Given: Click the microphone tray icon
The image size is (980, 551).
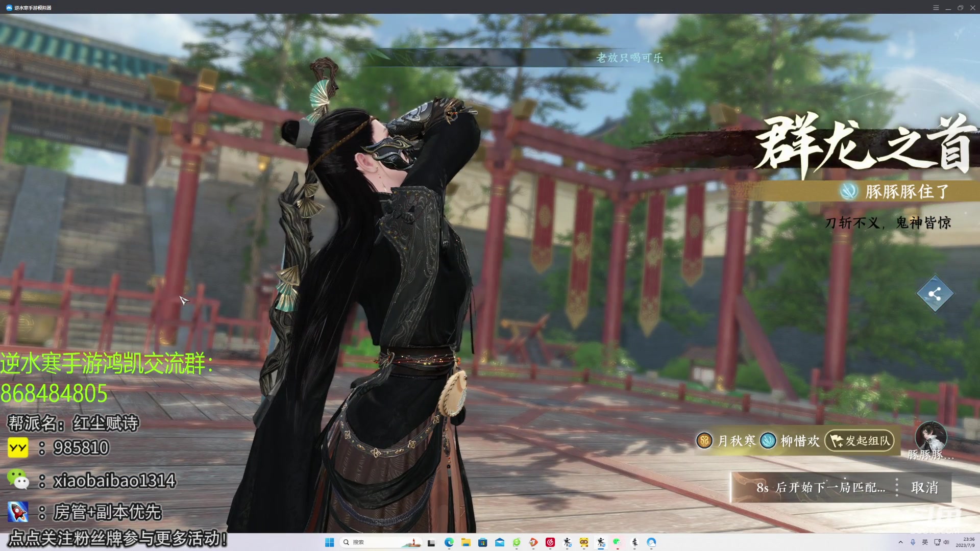Looking at the screenshot, I should [913, 542].
